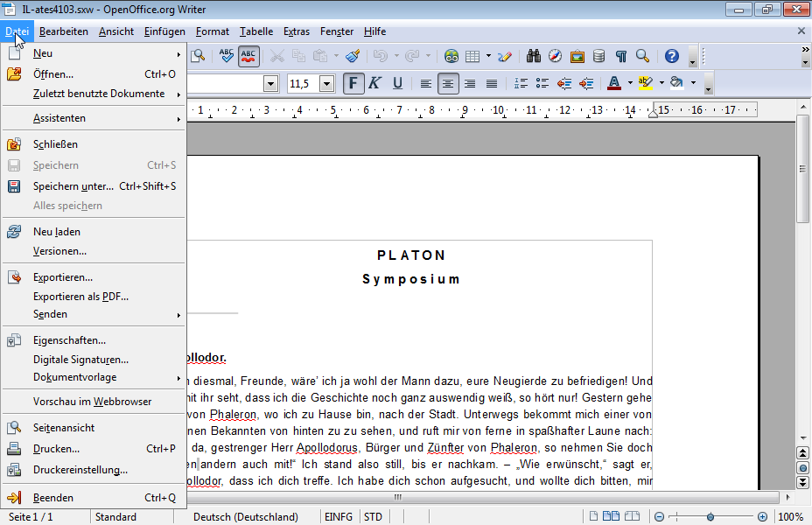Viewport: 812px width, 525px height.
Task: Click the font size input field showing 11,5
Action: coord(302,84)
